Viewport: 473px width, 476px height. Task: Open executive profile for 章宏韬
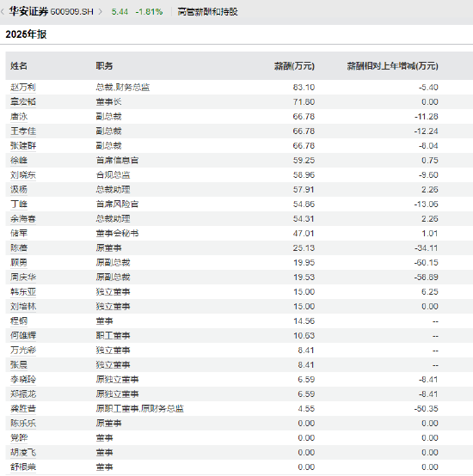click(23, 102)
